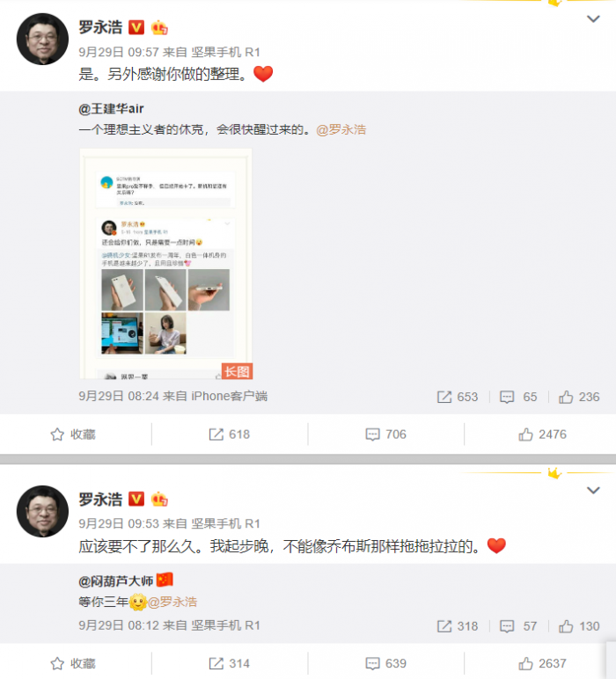Like the quoted 闷葫芦大师 post with 130

(579, 626)
